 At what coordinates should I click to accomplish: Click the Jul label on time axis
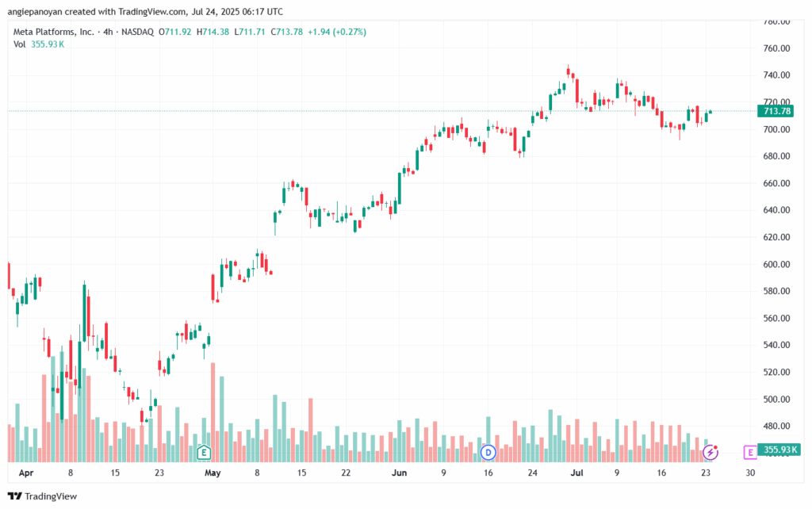pos(577,473)
